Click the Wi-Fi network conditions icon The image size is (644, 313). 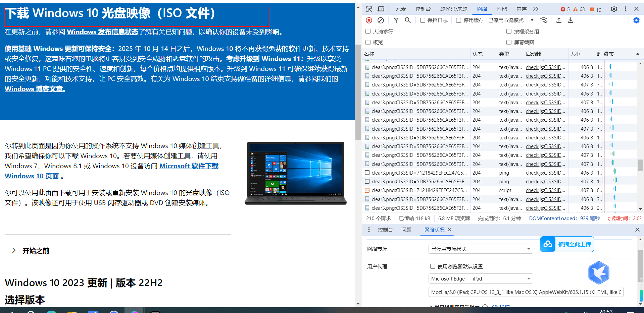(544, 20)
